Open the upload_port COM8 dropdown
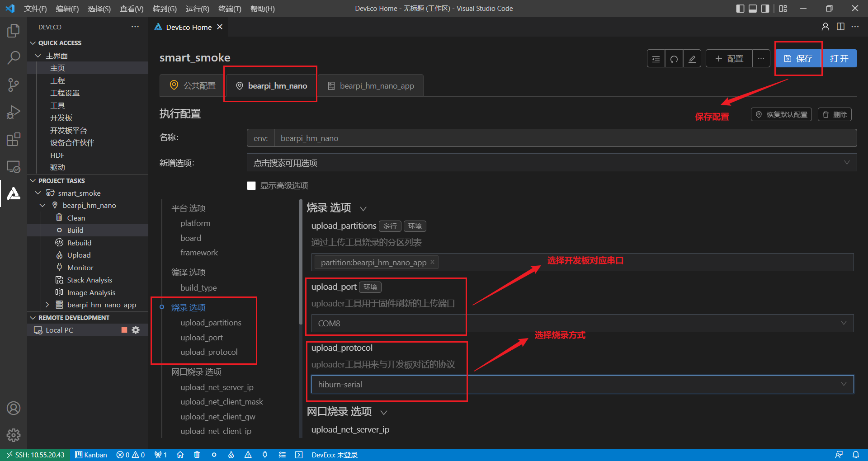The image size is (868, 461). pos(582,323)
